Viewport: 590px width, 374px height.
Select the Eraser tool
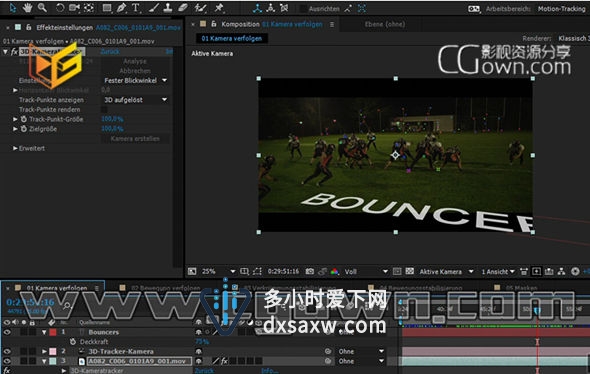coord(183,8)
